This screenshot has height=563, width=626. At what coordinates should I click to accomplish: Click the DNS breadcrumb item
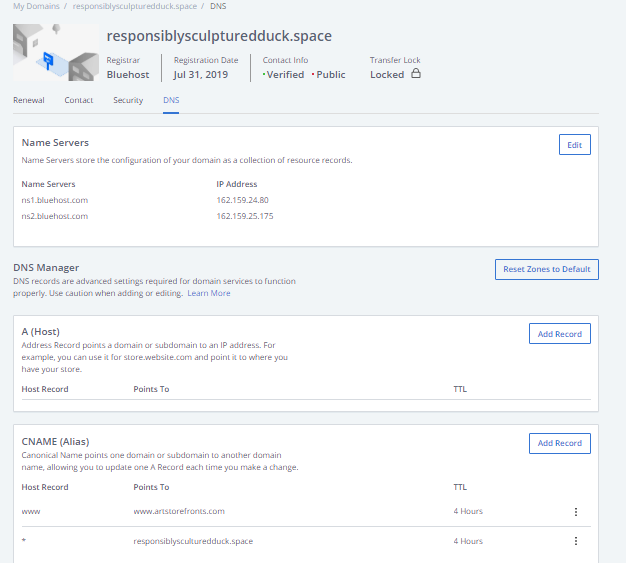[218, 6]
